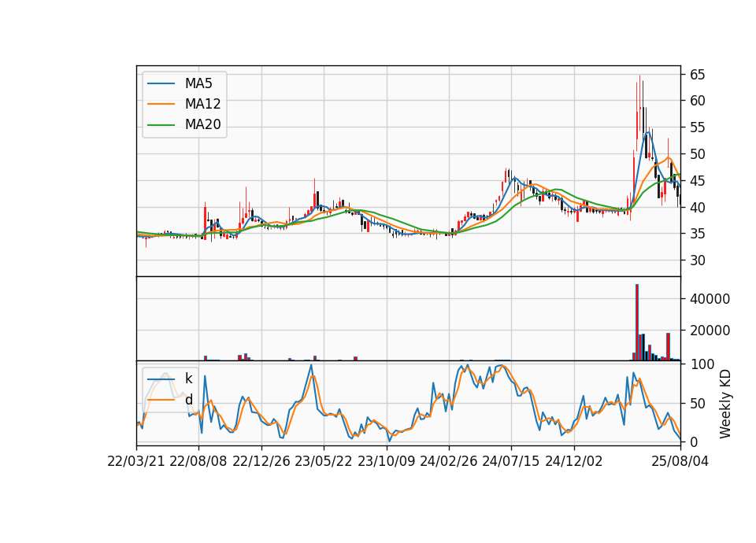Click the 24/02/26 date tick label
756x543 pixels.
click(x=448, y=461)
